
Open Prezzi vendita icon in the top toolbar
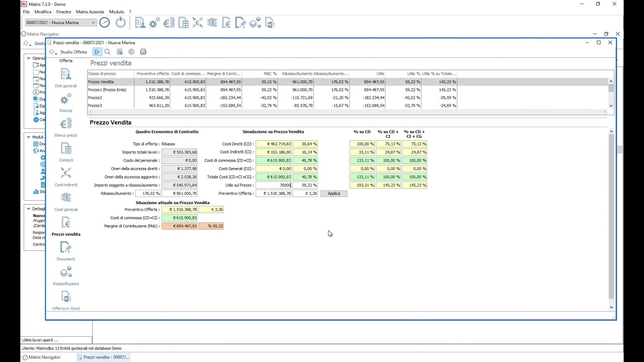click(226, 23)
